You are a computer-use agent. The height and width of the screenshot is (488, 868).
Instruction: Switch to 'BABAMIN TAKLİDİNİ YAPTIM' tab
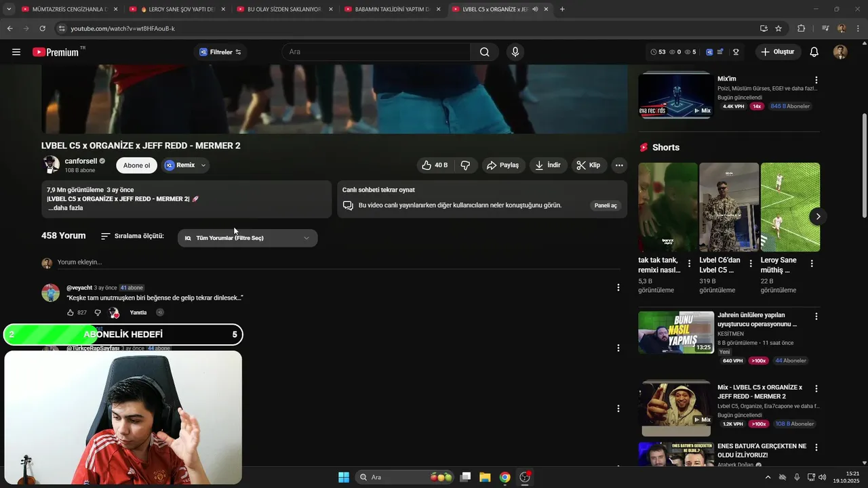pos(392,9)
